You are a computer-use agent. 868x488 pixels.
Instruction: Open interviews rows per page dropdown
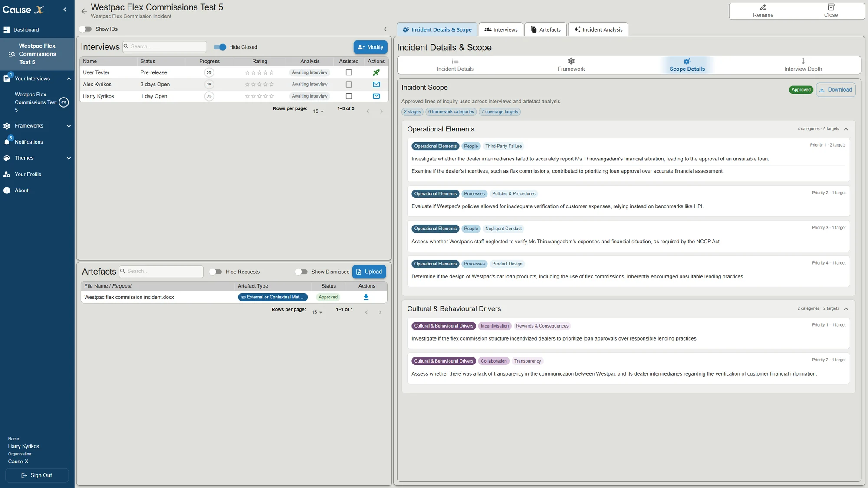[319, 111]
